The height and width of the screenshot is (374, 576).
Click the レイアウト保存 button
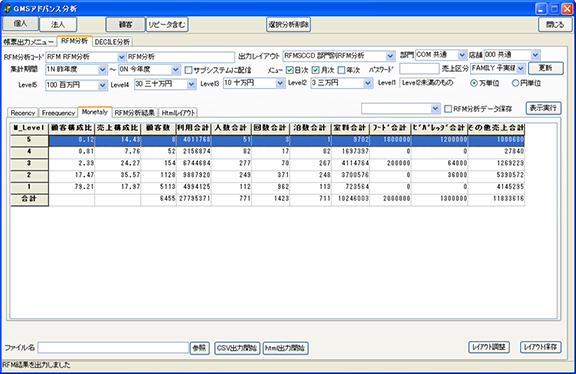click(540, 347)
